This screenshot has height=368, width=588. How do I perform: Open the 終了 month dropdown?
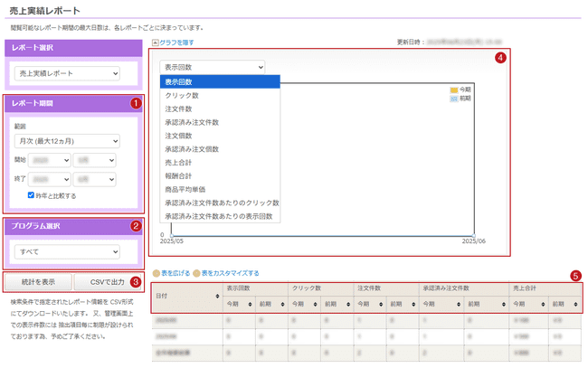pyautogui.click(x=94, y=180)
